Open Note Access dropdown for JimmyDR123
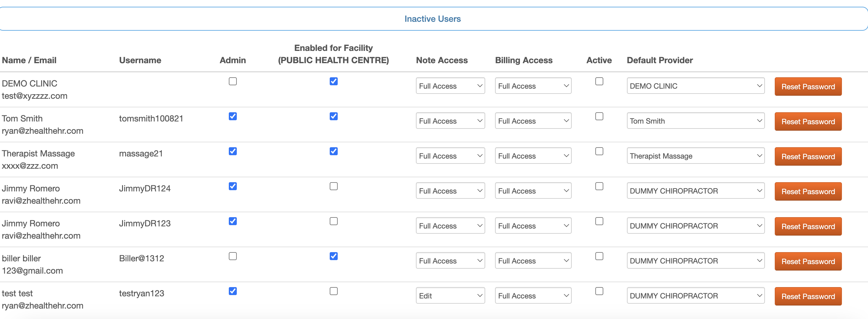The height and width of the screenshot is (319, 868). 450,226
